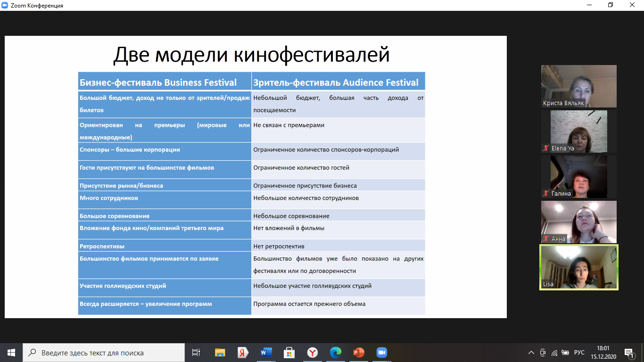Select Elena Ya video thumbnail
The height and width of the screenshot is (362, 644).
(x=579, y=132)
